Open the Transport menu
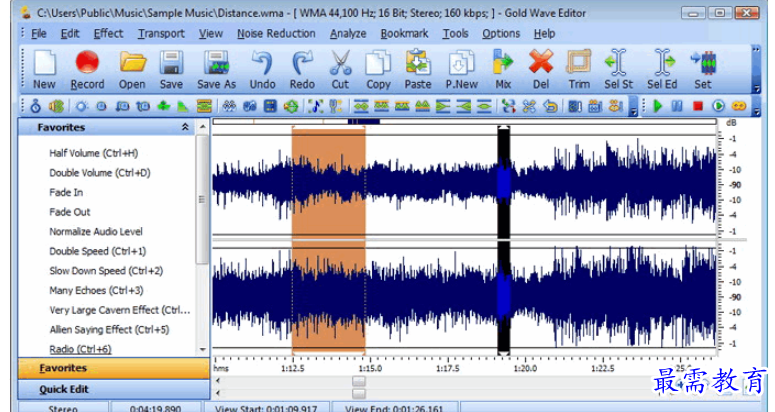 coord(161,34)
